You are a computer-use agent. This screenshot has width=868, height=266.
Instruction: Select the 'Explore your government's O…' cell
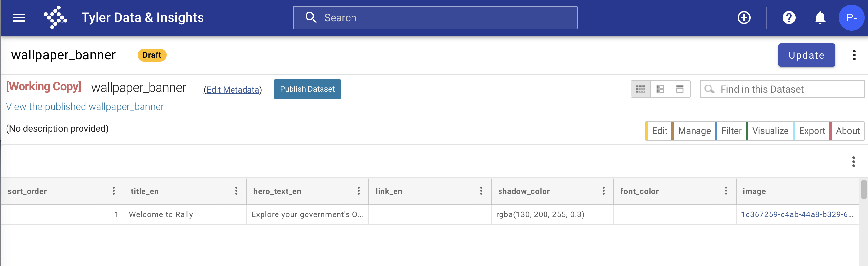pyautogui.click(x=307, y=214)
